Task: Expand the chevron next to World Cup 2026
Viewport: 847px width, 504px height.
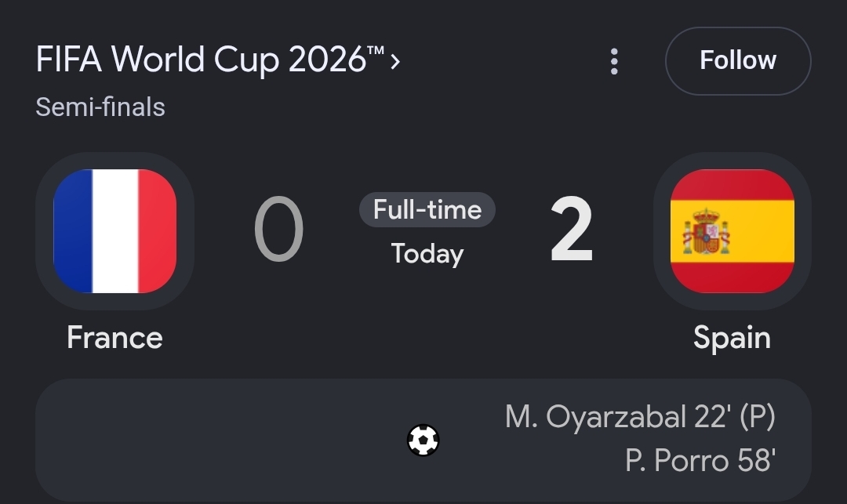Action: coord(395,61)
